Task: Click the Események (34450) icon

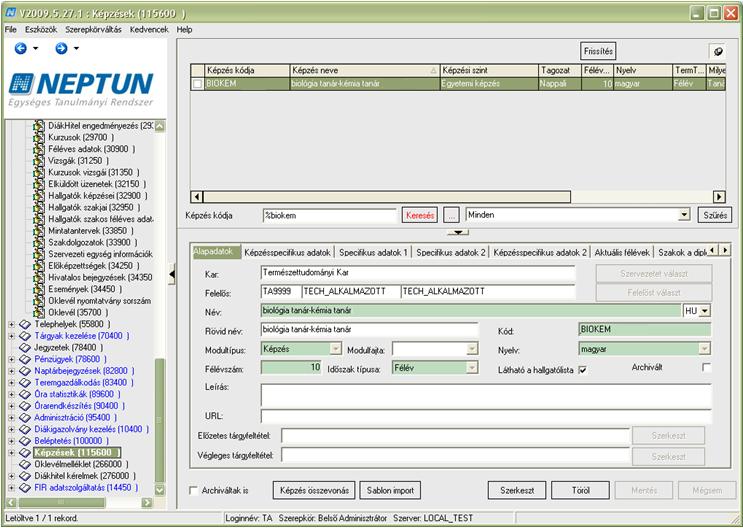Action: coord(39,289)
